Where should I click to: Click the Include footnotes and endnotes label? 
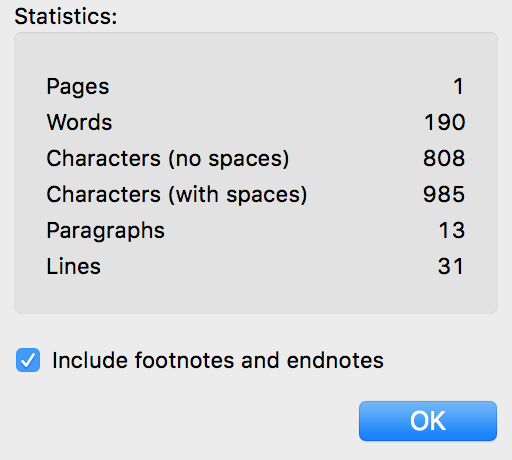pyautogui.click(x=218, y=360)
